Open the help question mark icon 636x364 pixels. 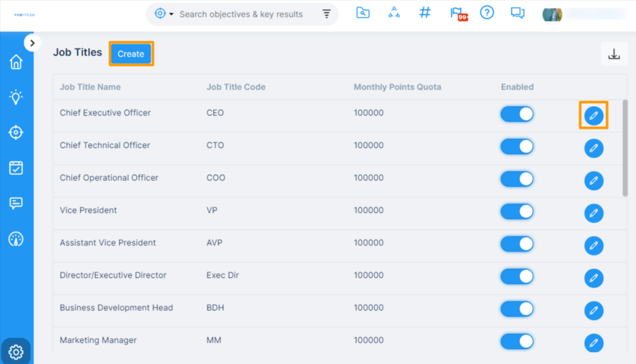(x=487, y=13)
